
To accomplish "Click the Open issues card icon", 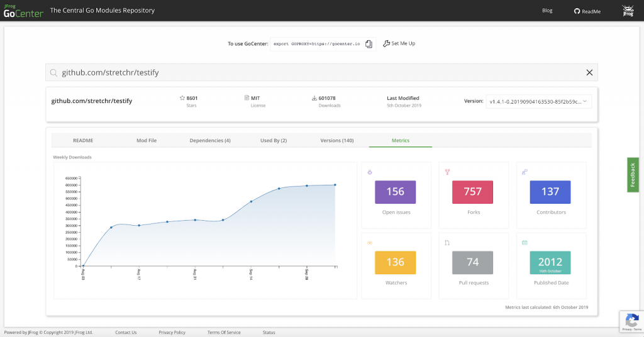I will [x=370, y=171].
